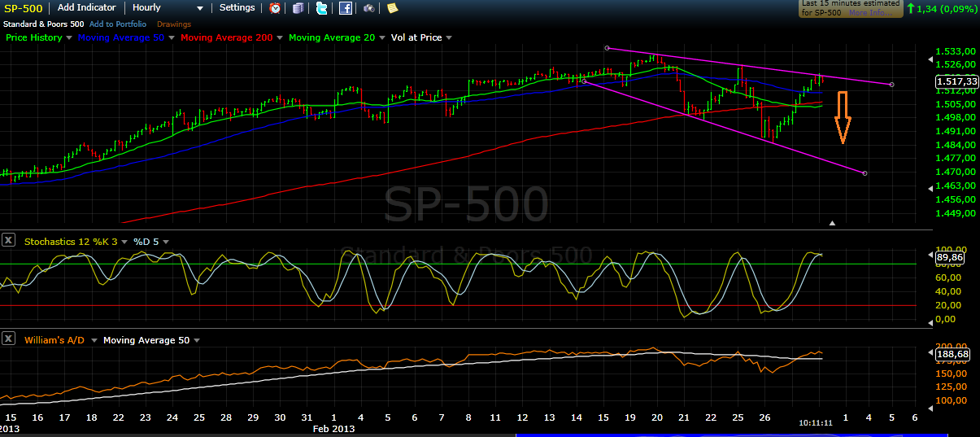Click the 1.533,00 price axis label
Image resolution: width=980 pixels, height=437 pixels.
tap(956, 50)
